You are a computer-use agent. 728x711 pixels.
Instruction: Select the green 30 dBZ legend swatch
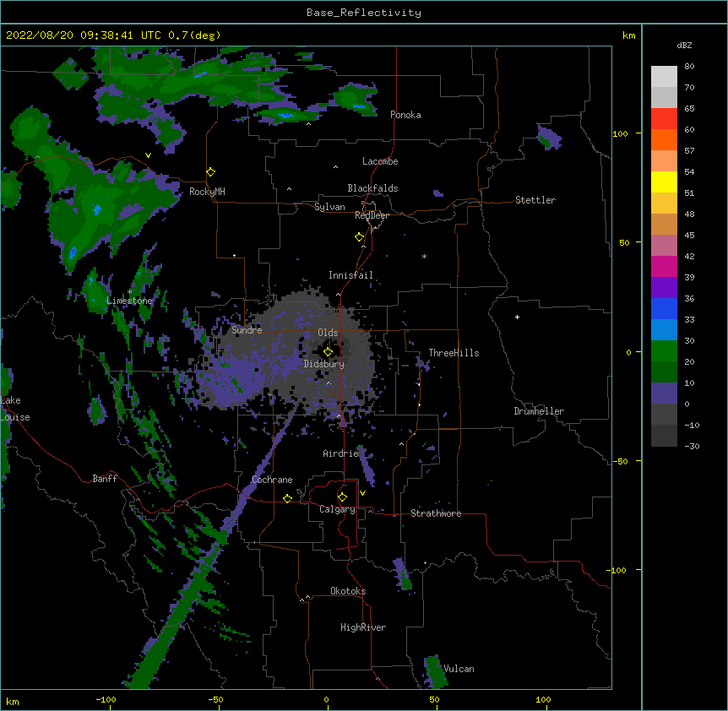coord(664,351)
